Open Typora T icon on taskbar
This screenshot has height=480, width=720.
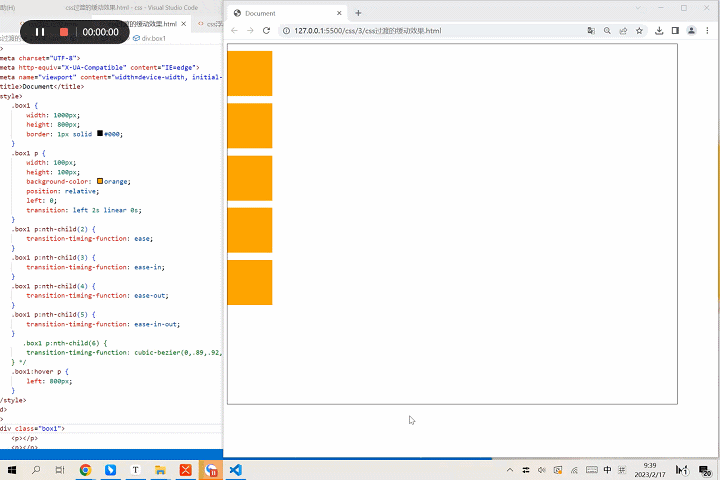135,470
